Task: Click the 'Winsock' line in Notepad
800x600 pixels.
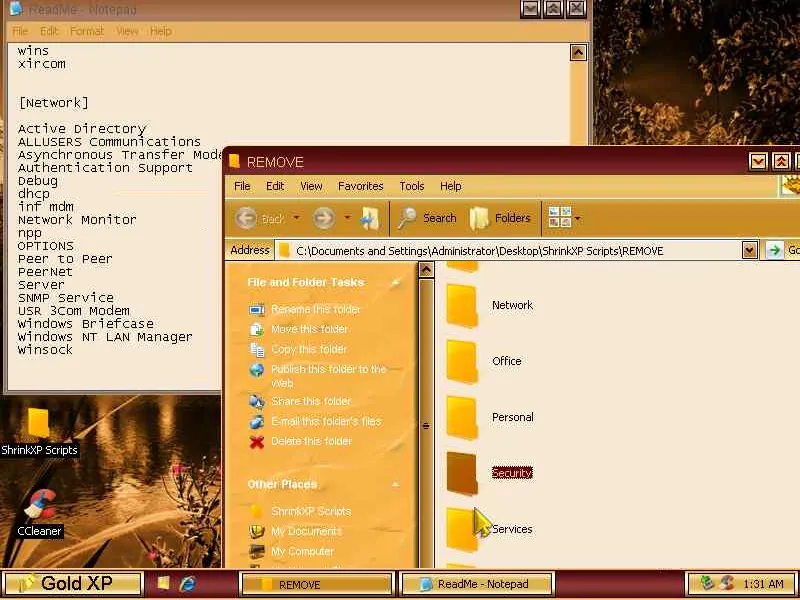Action: 45,350
